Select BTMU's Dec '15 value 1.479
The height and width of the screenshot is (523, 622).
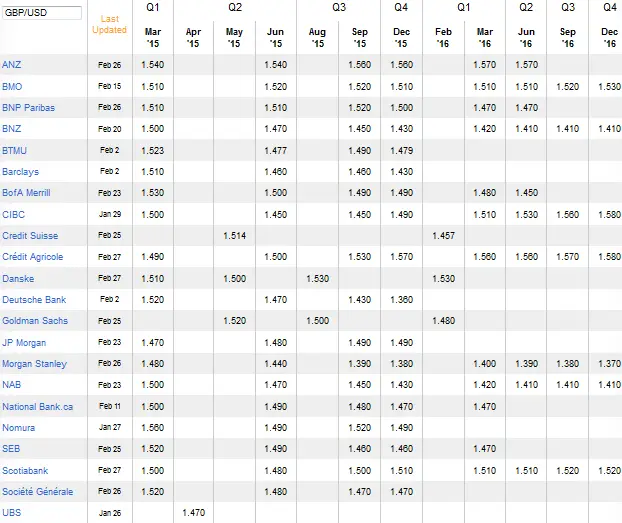[x=401, y=151]
